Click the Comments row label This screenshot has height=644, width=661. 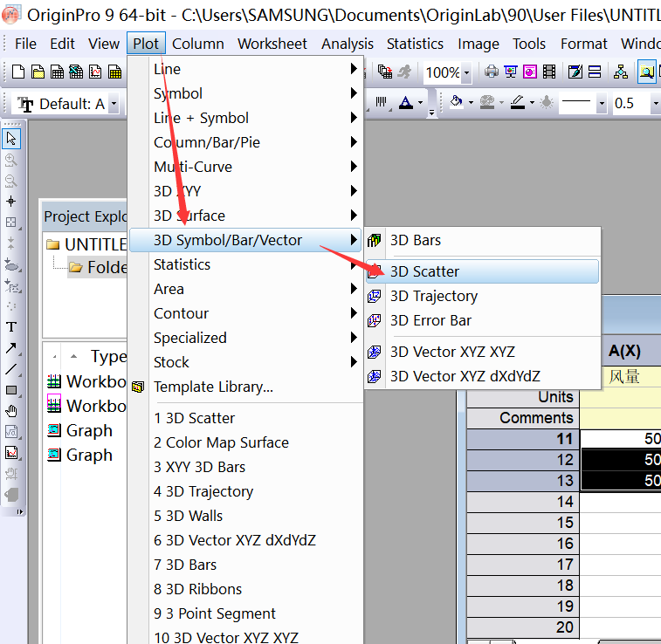pos(523,418)
